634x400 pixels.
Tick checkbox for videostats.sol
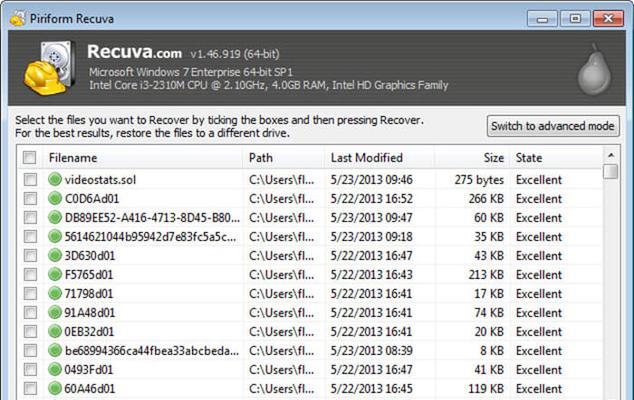click(x=30, y=180)
